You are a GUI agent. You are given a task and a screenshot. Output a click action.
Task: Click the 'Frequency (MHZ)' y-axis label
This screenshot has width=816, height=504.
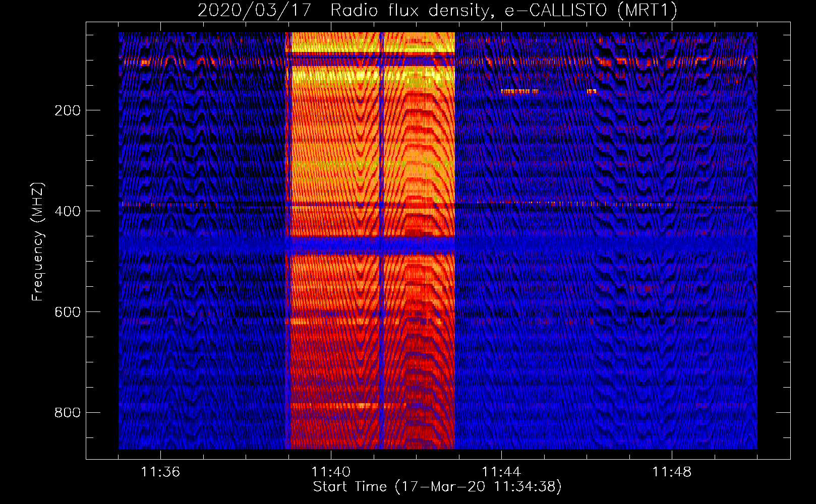(38, 241)
